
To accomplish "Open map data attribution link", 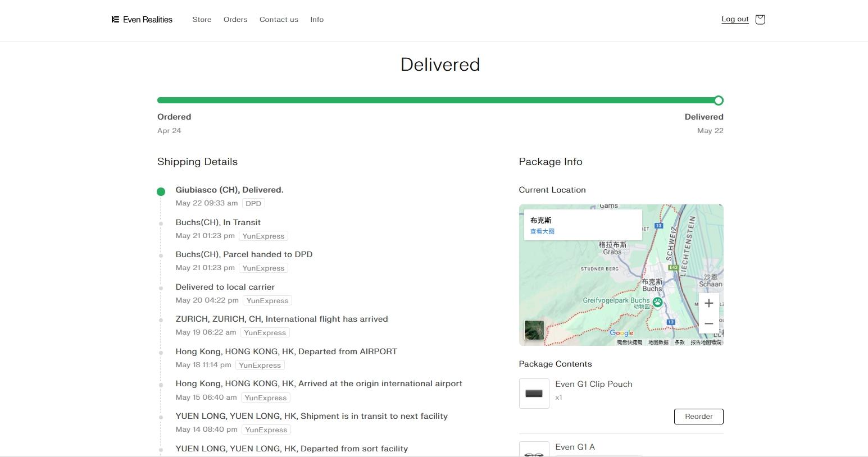I will click(x=658, y=342).
